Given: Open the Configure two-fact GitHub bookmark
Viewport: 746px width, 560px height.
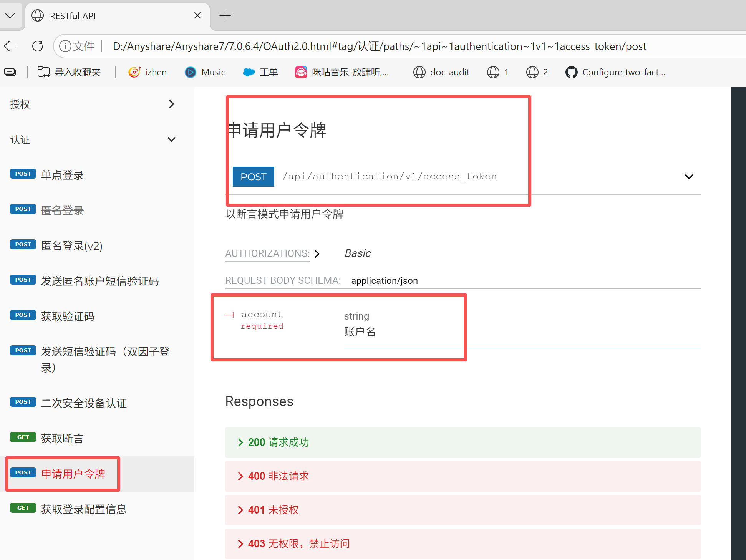Looking at the screenshot, I should (615, 72).
